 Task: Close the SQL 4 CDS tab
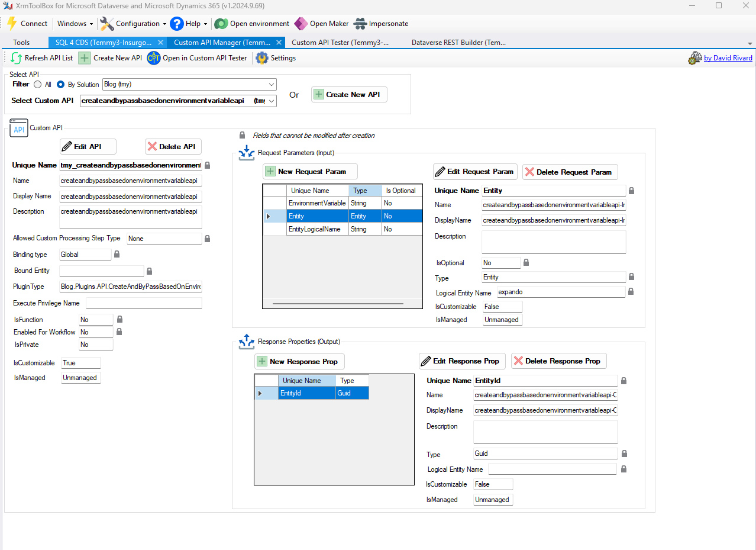pyautogui.click(x=160, y=43)
